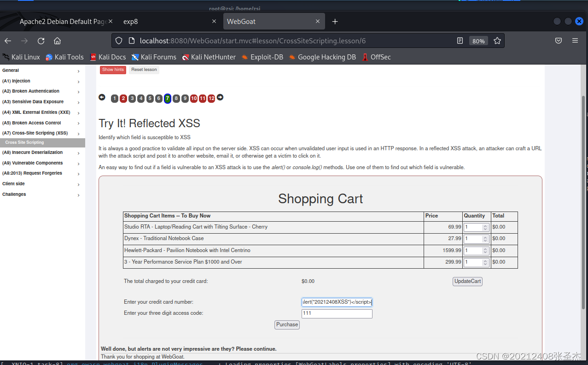Open Kali Tools bookmark

(x=64, y=57)
